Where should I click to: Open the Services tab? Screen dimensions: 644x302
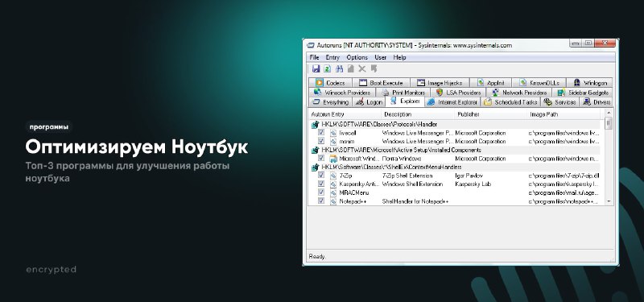click(559, 102)
